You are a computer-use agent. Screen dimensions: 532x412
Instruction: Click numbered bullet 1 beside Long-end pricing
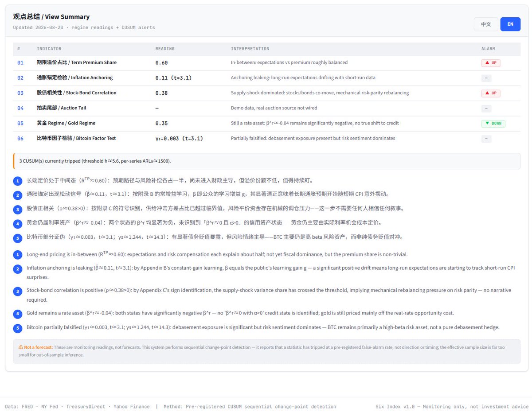(x=17, y=255)
